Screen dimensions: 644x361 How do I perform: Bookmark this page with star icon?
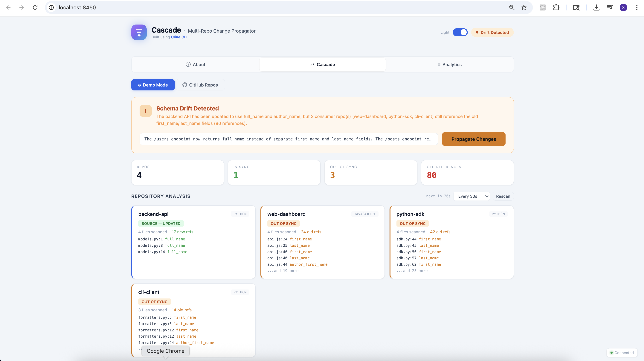point(524,7)
